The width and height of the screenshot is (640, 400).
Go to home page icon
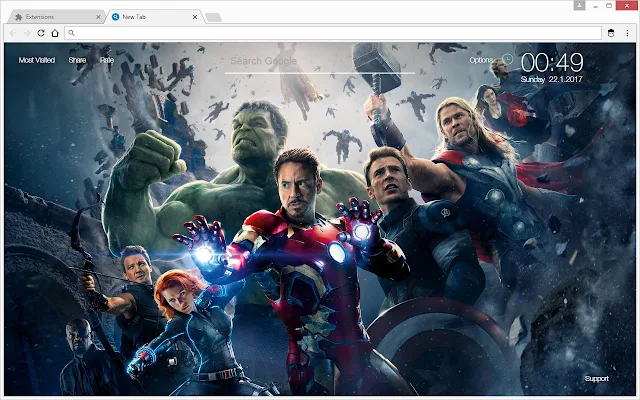coord(55,33)
